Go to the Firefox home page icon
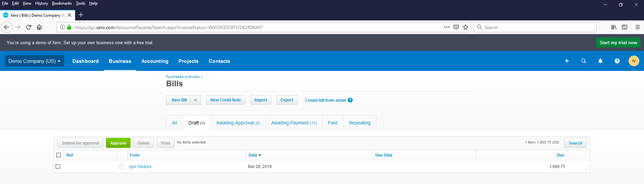This screenshot has height=184, width=644. click(39, 27)
